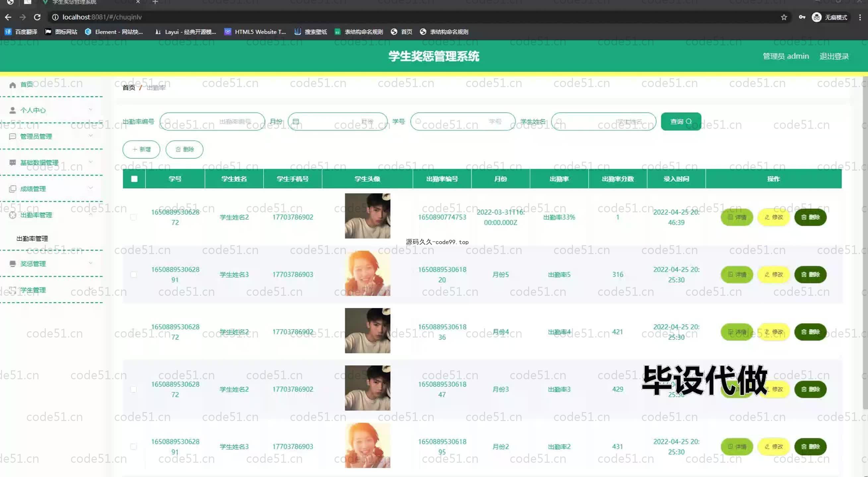Click the address bar URL
868x477 pixels.
(x=102, y=17)
